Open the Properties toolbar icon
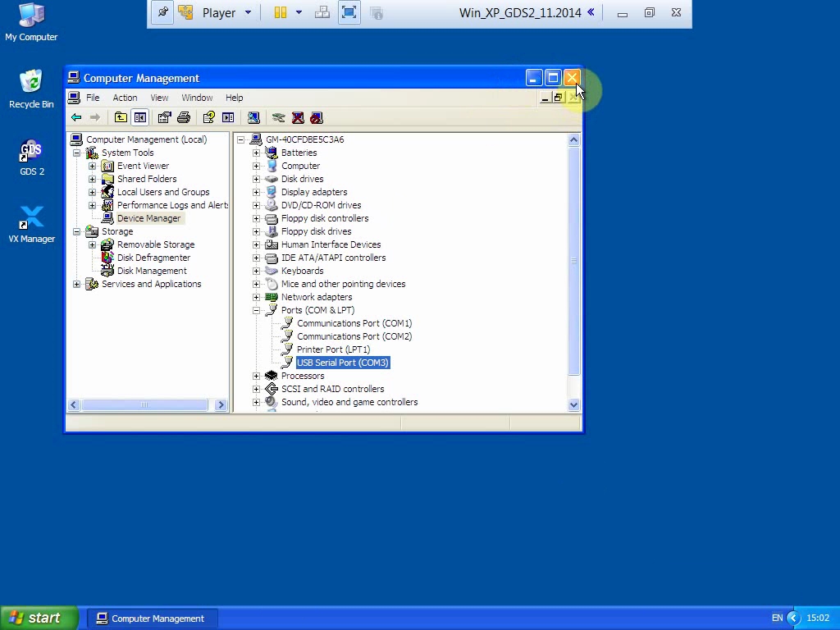Image resolution: width=840 pixels, height=630 pixels. tap(164, 117)
